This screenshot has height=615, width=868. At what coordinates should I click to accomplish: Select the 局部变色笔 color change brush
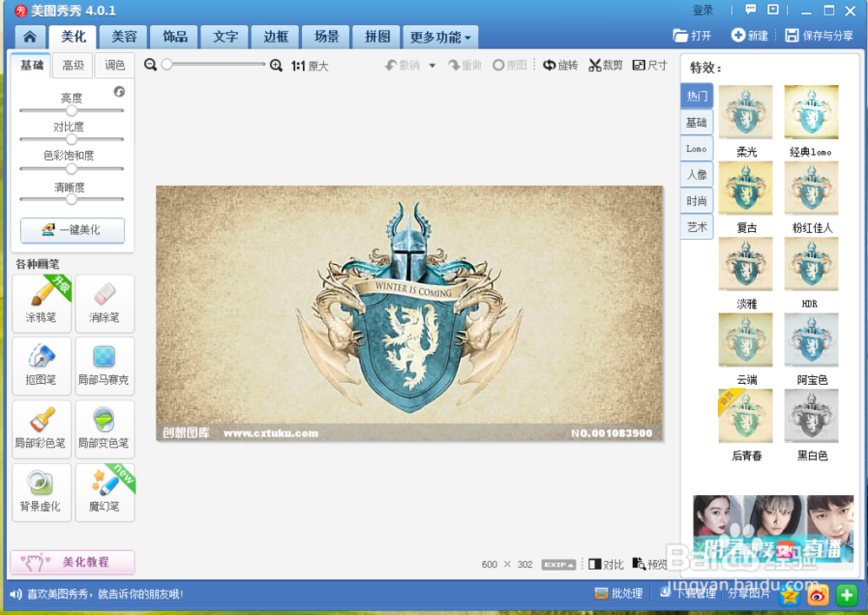(x=105, y=429)
